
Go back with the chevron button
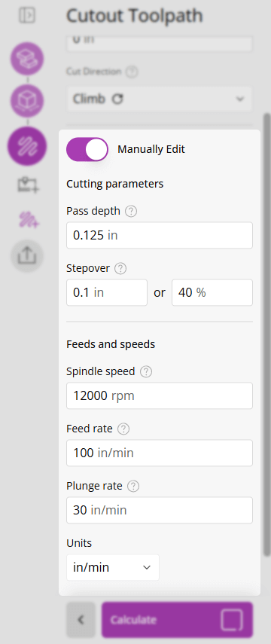pyautogui.click(x=81, y=620)
